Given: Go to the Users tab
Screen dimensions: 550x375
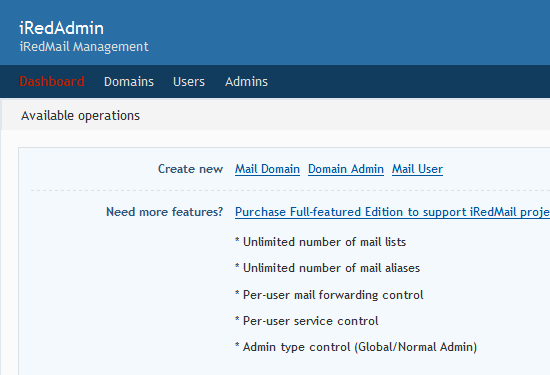Looking at the screenshot, I should coord(189,81).
